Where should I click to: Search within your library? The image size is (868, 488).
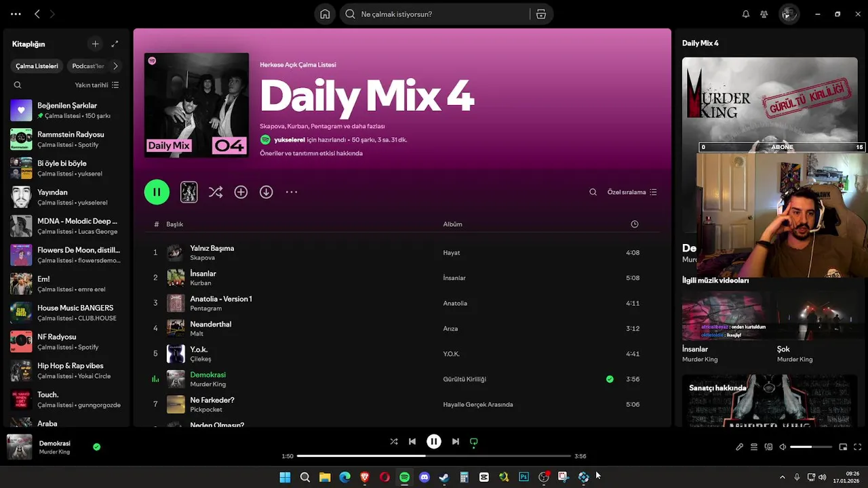click(x=18, y=85)
